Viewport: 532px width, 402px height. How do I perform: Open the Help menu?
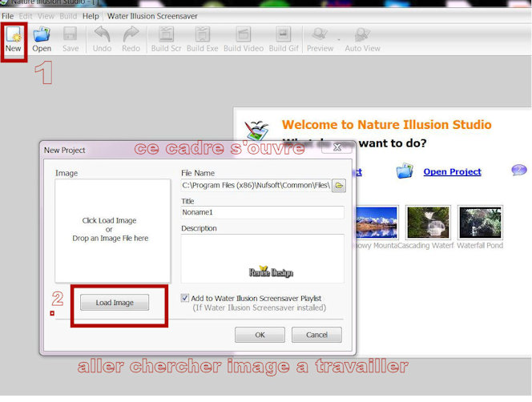click(91, 16)
